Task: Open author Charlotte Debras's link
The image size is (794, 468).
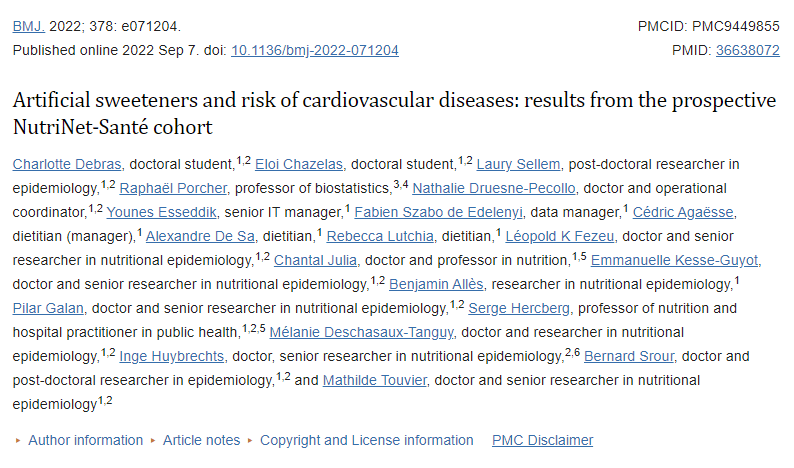Action: [68, 163]
